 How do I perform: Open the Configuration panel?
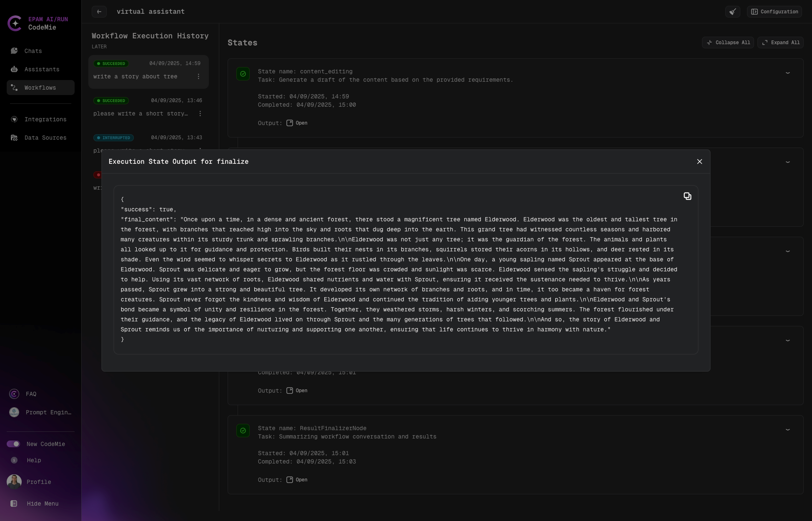[774, 12]
